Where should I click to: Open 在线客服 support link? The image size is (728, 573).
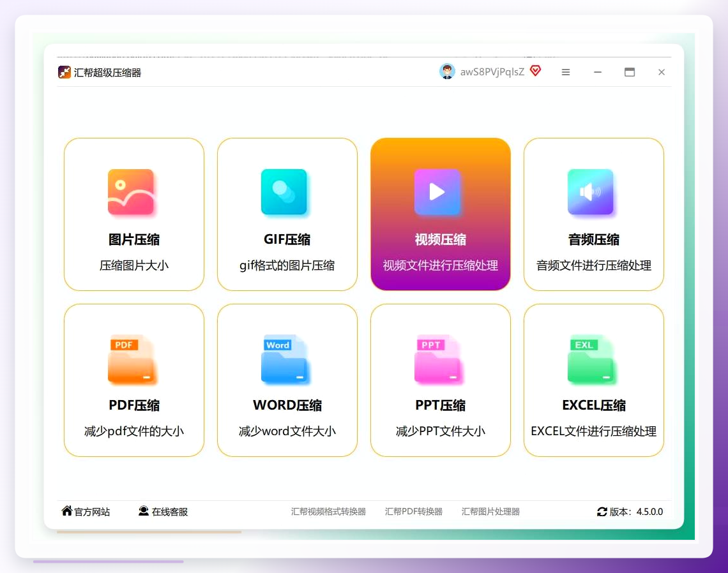coord(169,512)
